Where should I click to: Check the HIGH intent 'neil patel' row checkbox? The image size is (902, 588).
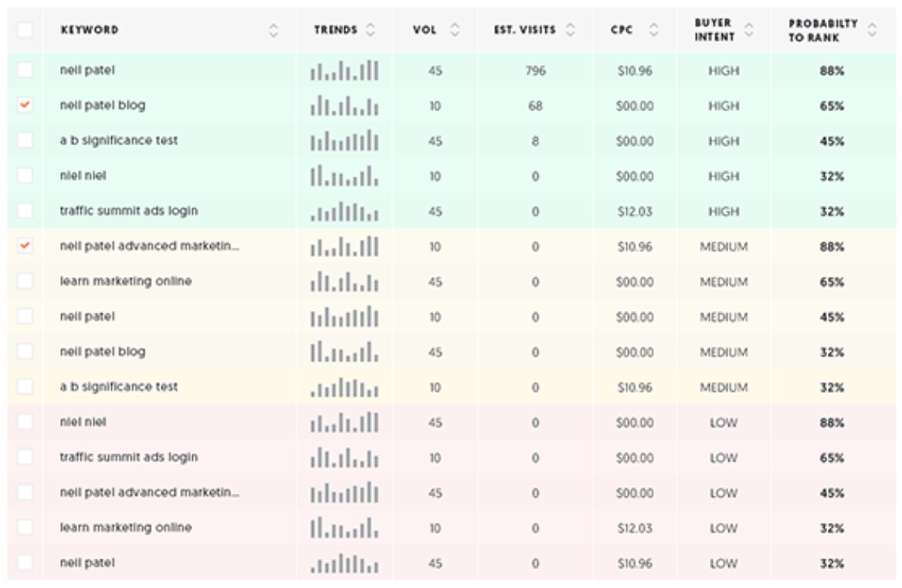(x=25, y=70)
